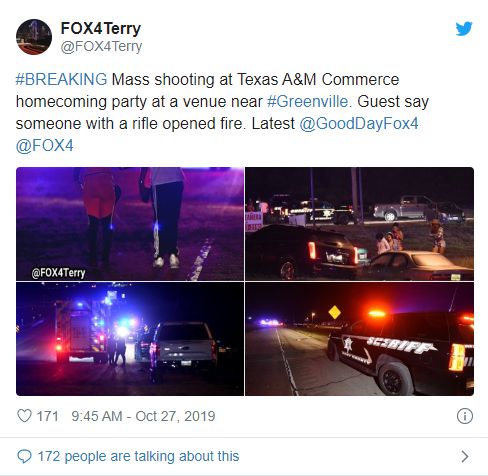488x476 pixels.
Task: Click the Twitter bird logo icon
Action: (x=464, y=29)
